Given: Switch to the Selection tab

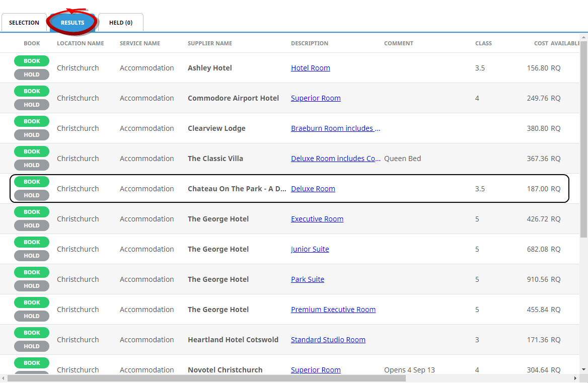Looking at the screenshot, I should 24,23.
